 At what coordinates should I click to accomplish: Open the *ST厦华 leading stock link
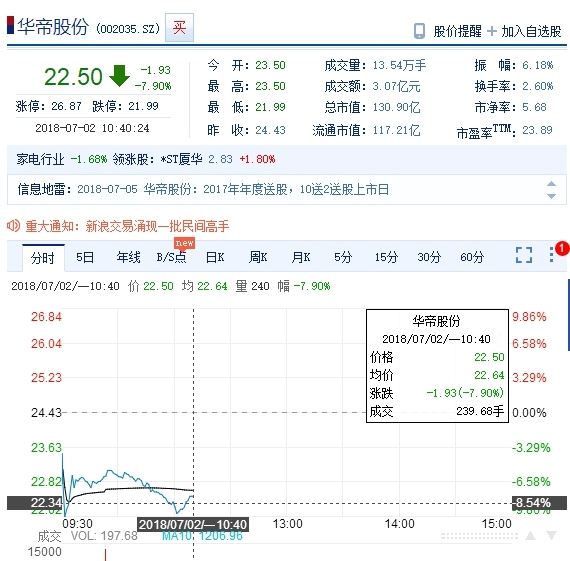coord(181,159)
